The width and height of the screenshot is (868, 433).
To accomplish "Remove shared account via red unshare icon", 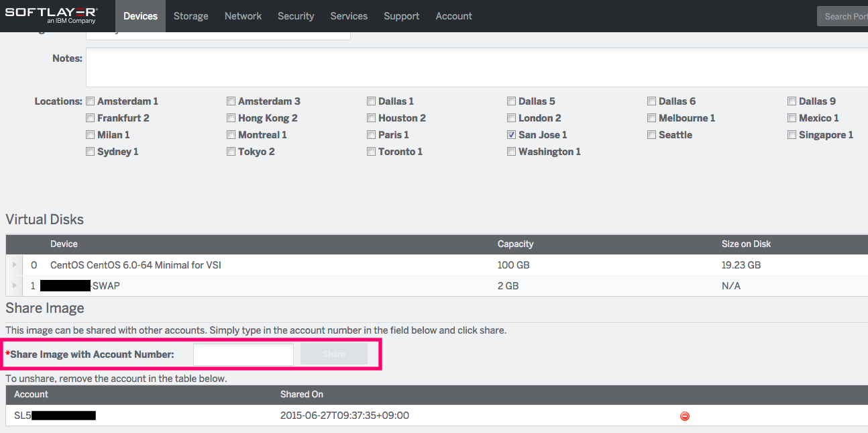I will 684,416.
